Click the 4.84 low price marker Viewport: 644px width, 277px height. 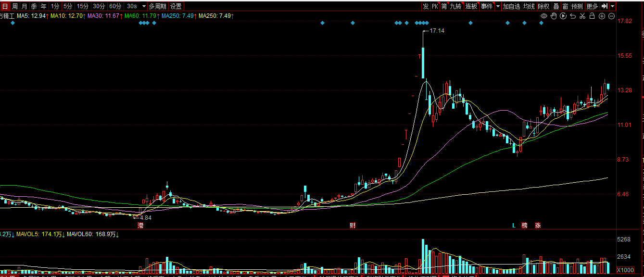[146, 218]
